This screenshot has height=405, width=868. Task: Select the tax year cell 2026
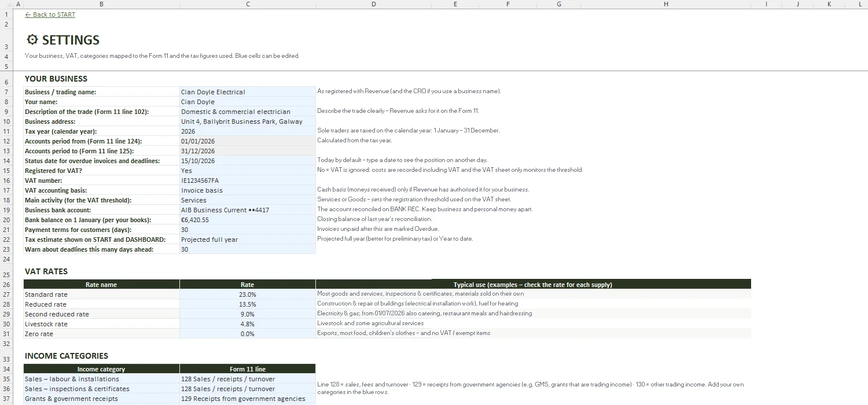click(248, 131)
